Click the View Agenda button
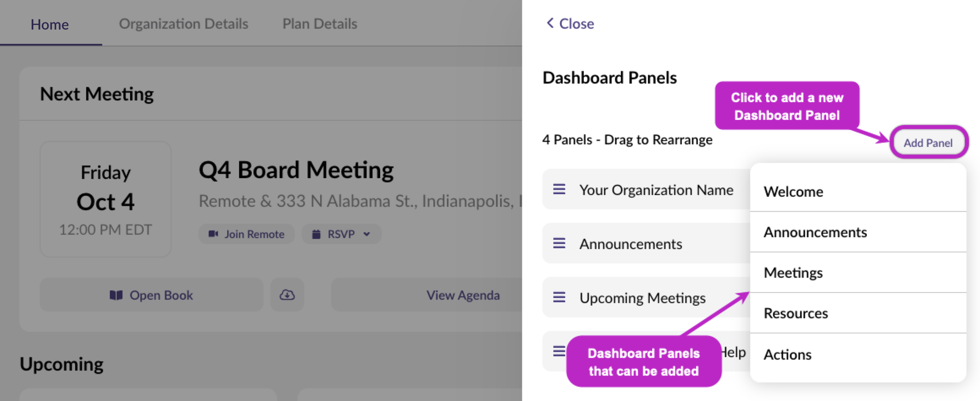The image size is (980, 401). tap(463, 295)
